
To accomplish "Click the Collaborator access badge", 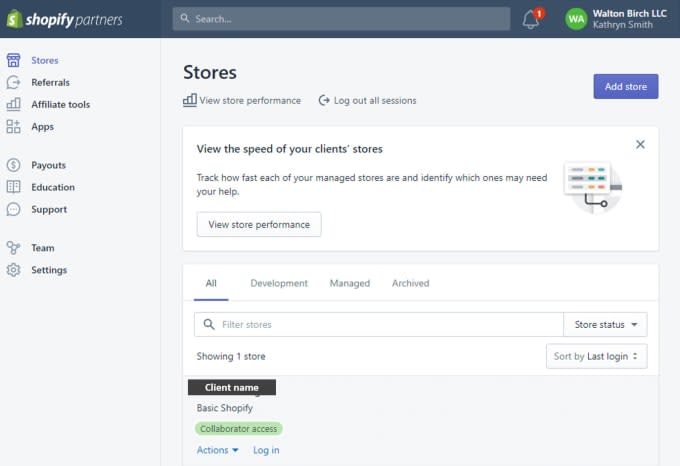I will coord(239,429).
